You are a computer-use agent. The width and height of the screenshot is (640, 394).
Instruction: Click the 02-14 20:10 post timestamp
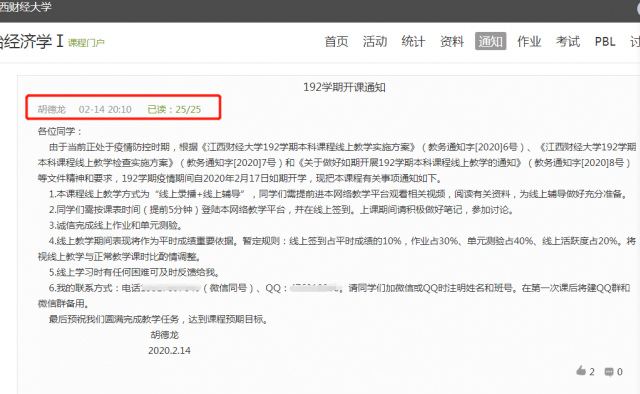(x=105, y=109)
